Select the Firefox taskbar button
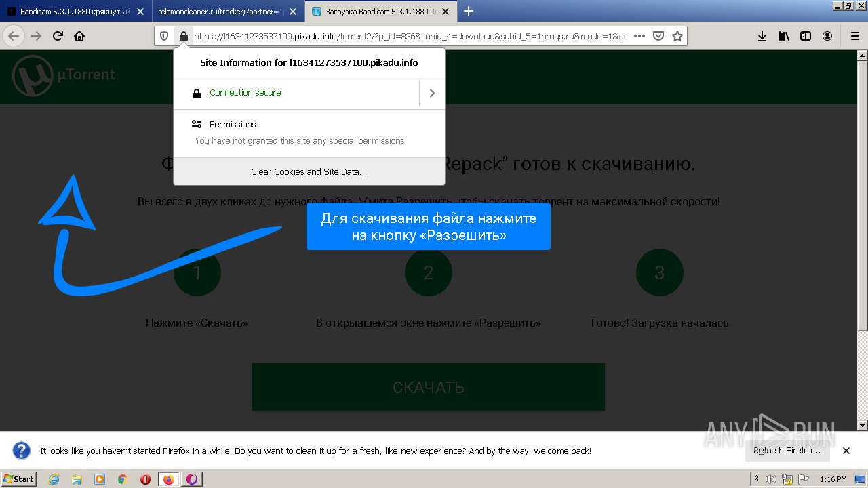Viewport: 868px width, 488px height. pos(169,479)
